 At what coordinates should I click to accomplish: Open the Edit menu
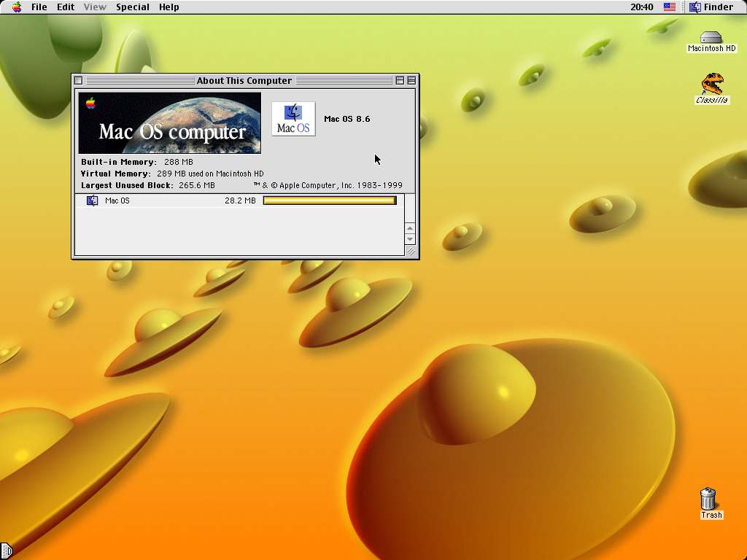(x=65, y=7)
